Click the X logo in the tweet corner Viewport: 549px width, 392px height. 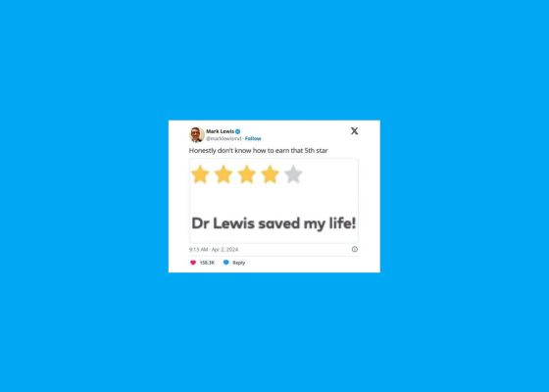pyautogui.click(x=354, y=131)
